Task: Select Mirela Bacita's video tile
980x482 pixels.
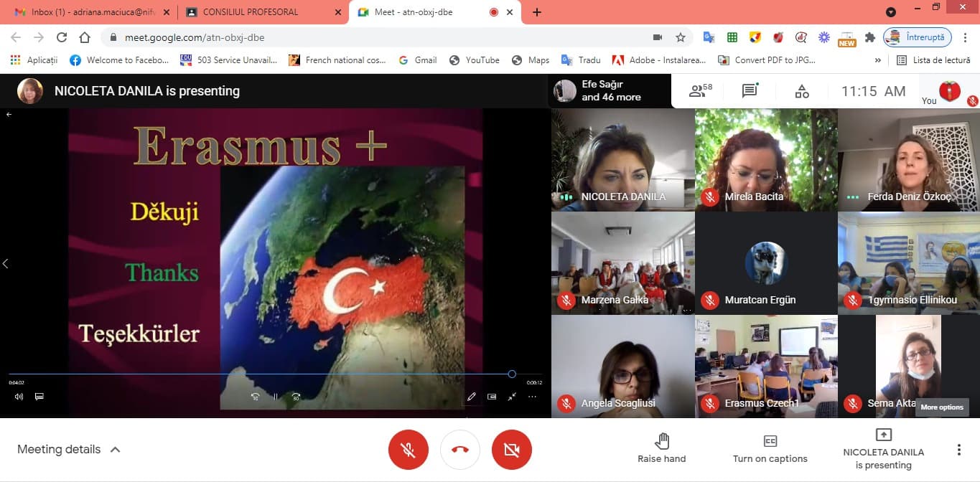Action: click(x=766, y=160)
